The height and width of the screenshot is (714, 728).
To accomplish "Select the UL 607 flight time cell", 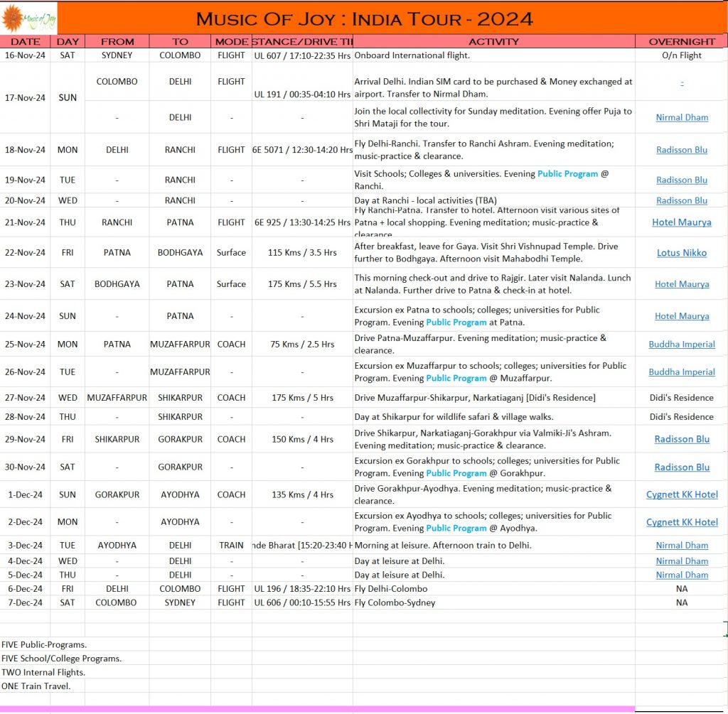I will tap(302, 55).
